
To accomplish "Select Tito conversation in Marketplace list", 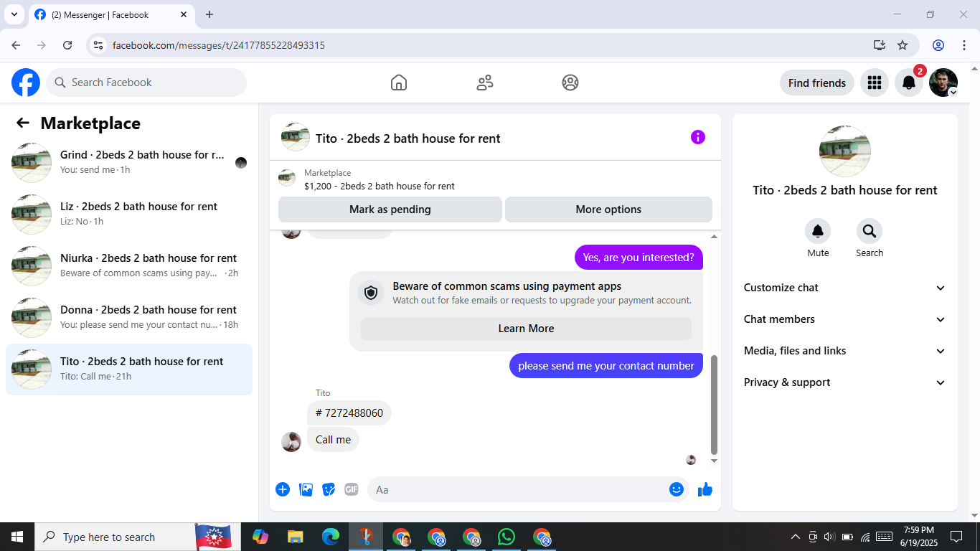I will point(129,369).
